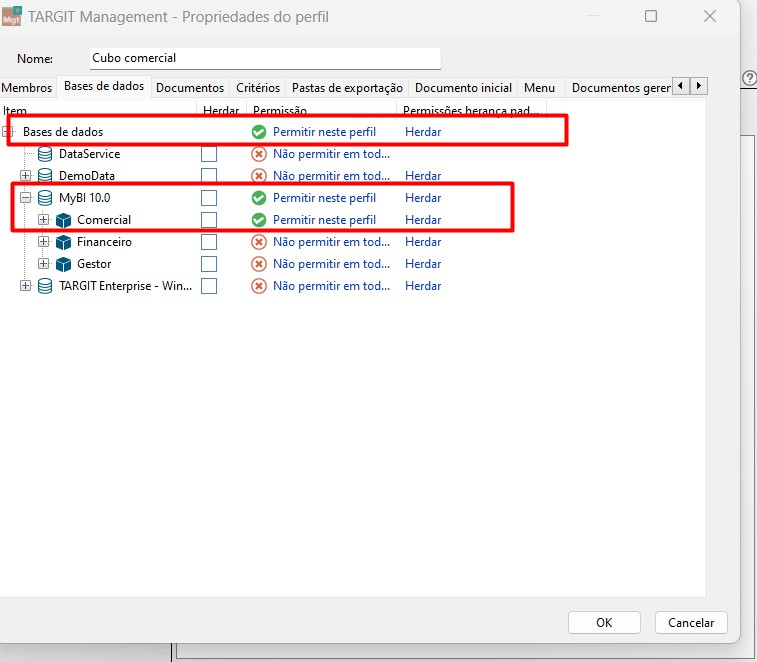The image size is (757, 662).
Task: Click the MyBI 10.0 database icon
Action: [45, 197]
